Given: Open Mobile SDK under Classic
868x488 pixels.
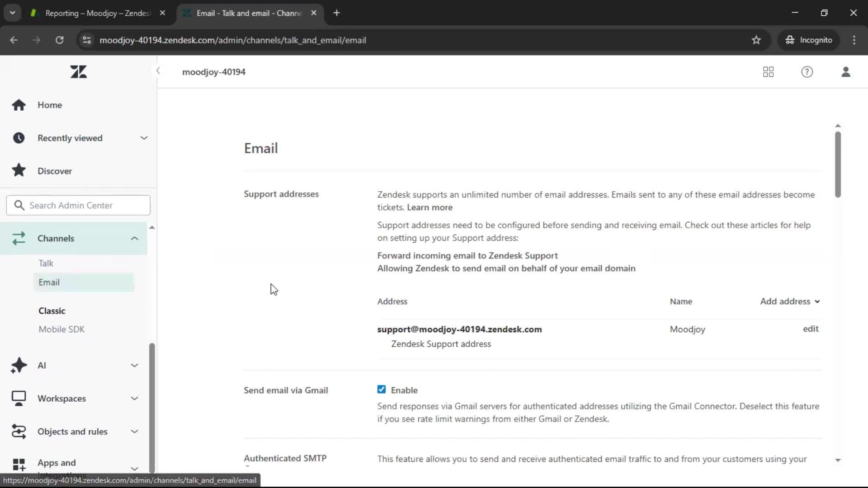Looking at the screenshot, I should [61, 329].
